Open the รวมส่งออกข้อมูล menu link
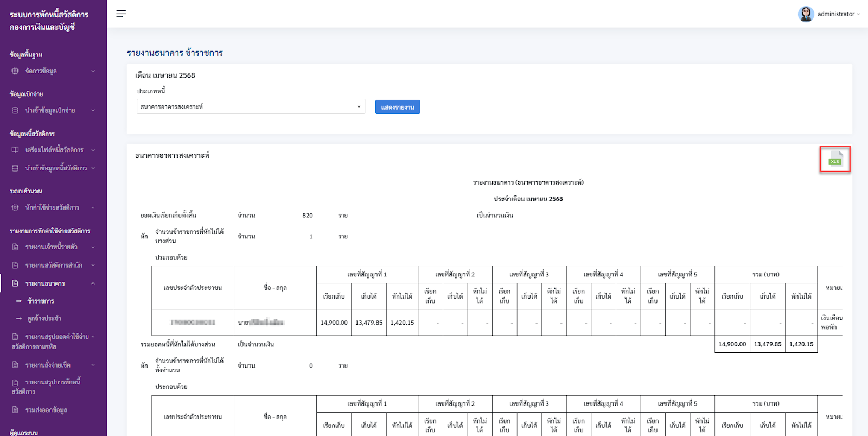 click(46, 410)
